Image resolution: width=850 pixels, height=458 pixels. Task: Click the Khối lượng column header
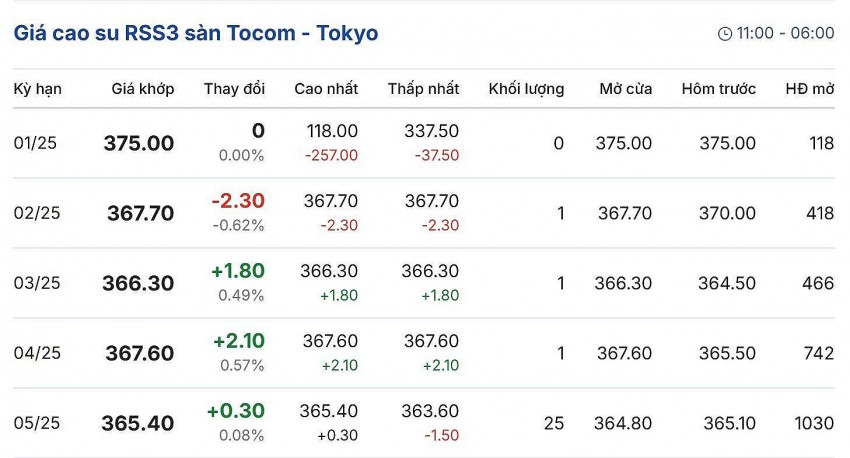(526, 89)
